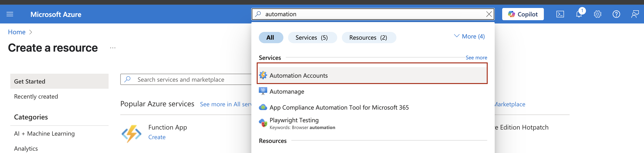The width and height of the screenshot is (644, 153).
Task: Click the Keywords: Browser automation caption
Action: 302,128
